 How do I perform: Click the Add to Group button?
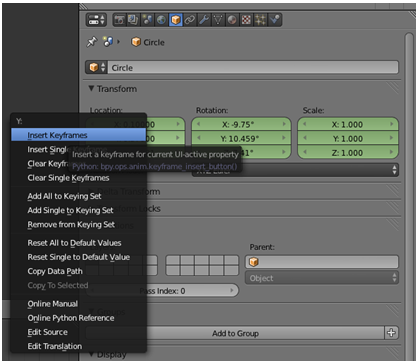coord(235,333)
